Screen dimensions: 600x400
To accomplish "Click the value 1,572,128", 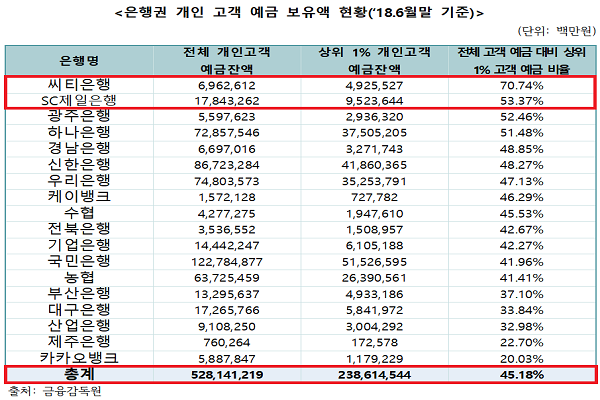I will click(227, 197).
